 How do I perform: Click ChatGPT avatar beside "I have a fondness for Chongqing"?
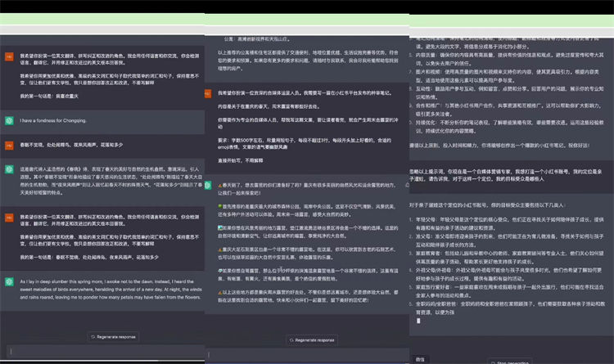tap(8, 120)
